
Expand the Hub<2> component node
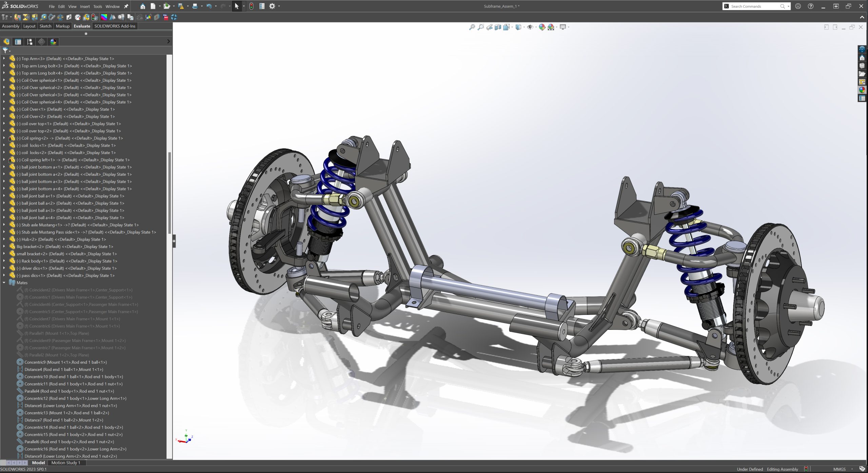click(4, 239)
